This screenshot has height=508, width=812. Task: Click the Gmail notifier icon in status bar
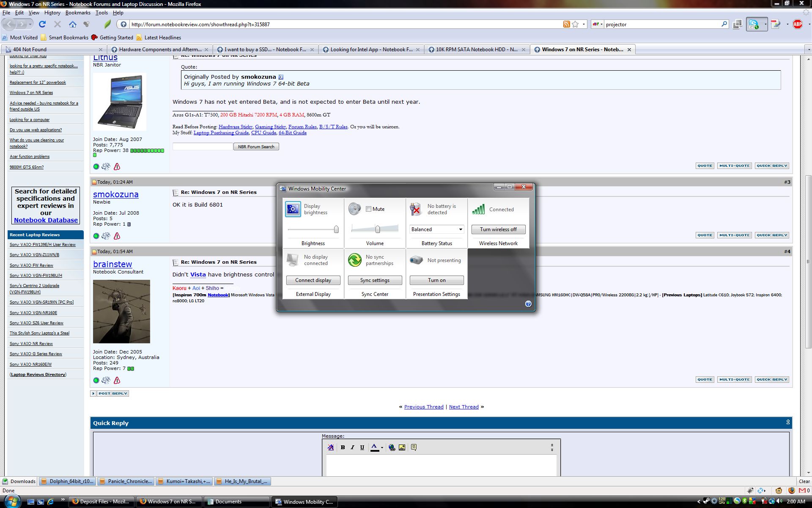pos(802,491)
